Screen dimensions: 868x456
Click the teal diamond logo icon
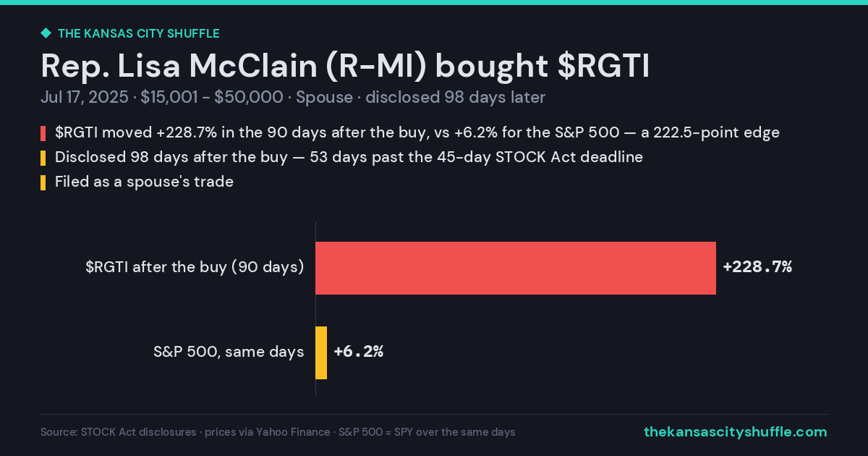click(46, 33)
